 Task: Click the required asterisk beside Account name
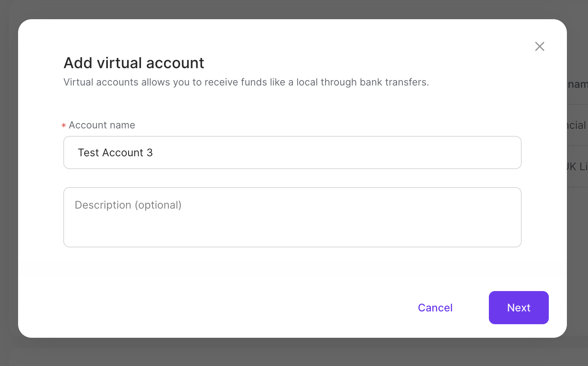click(63, 125)
